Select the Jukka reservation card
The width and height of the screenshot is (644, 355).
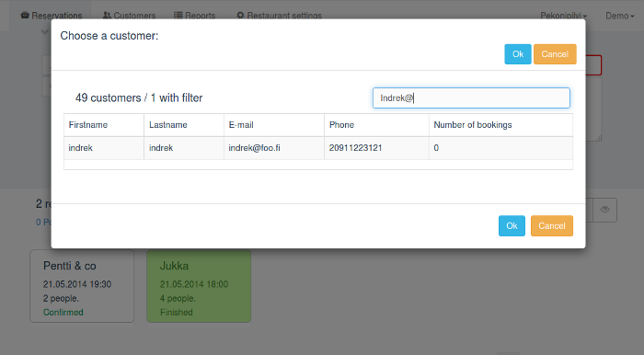coord(199,286)
